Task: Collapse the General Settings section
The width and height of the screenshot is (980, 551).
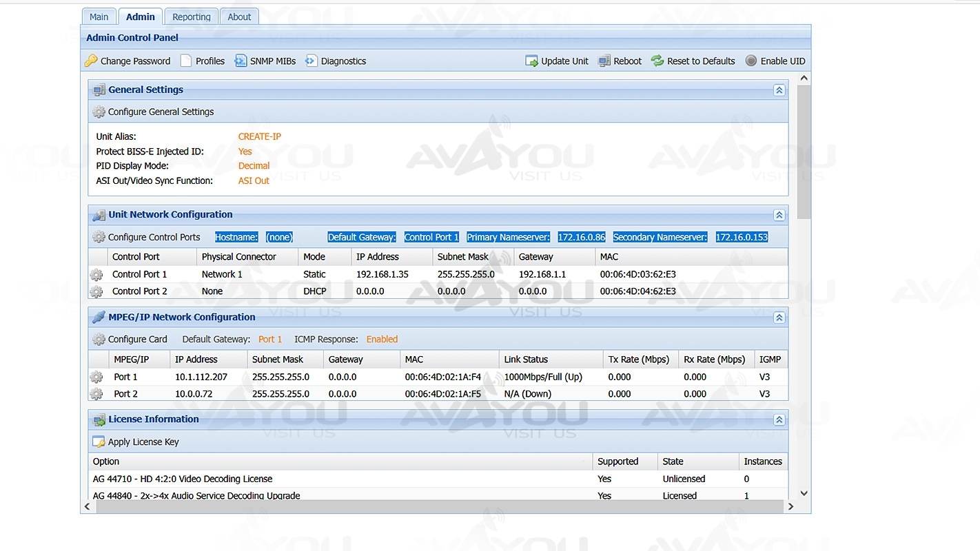Action: pyautogui.click(x=779, y=90)
